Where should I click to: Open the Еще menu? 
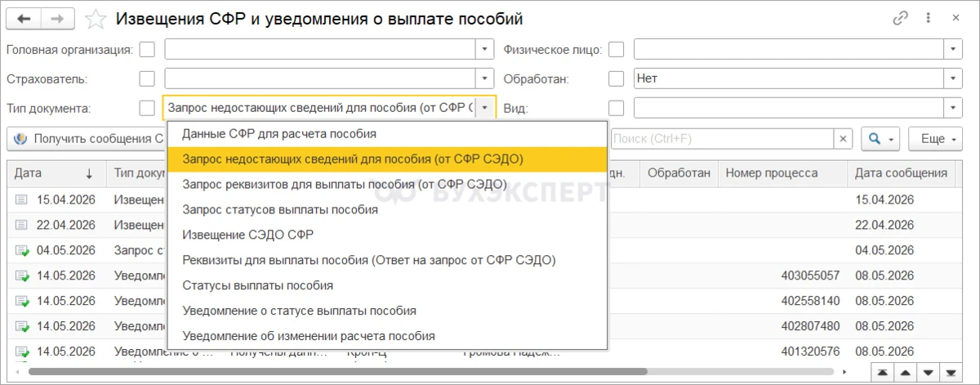[937, 139]
